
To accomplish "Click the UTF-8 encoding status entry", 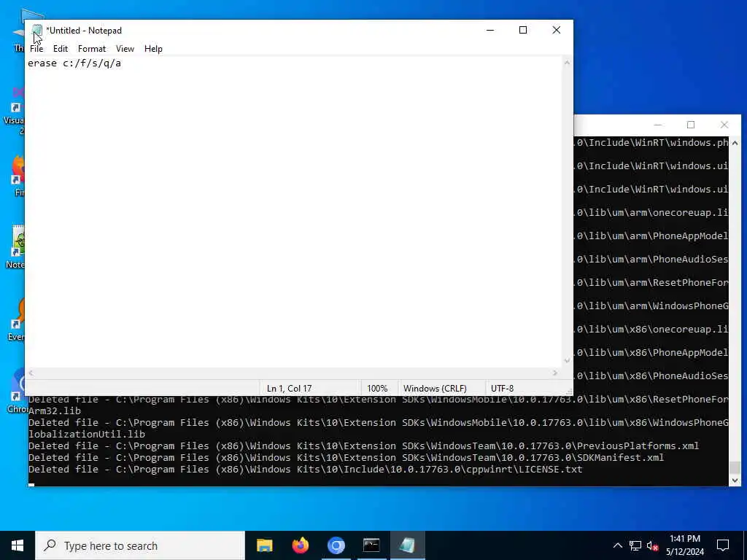I will pos(502,389).
